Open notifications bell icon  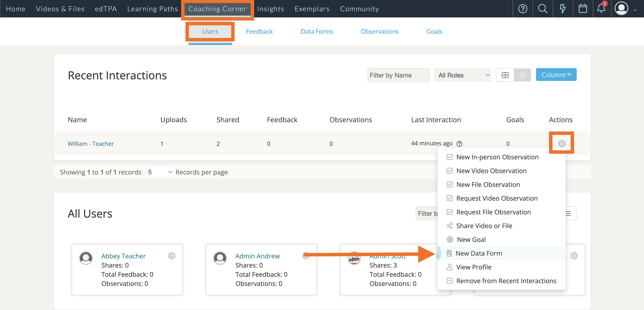coord(601,9)
